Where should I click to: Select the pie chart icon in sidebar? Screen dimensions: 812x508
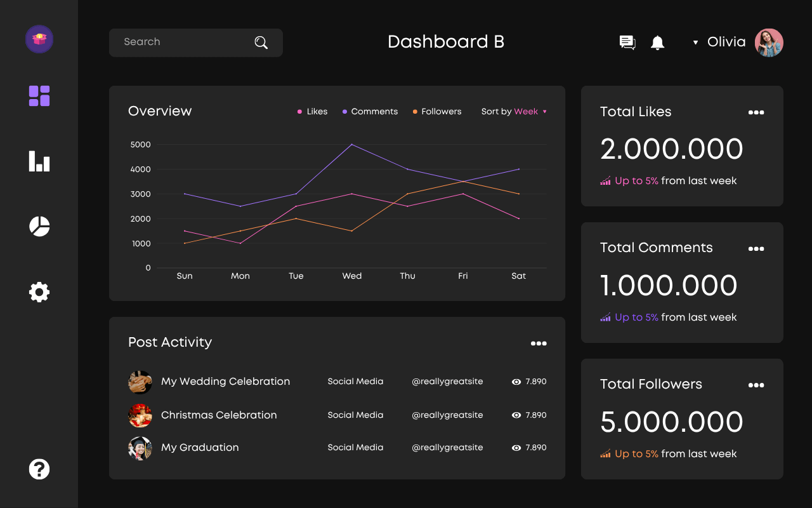click(x=39, y=227)
